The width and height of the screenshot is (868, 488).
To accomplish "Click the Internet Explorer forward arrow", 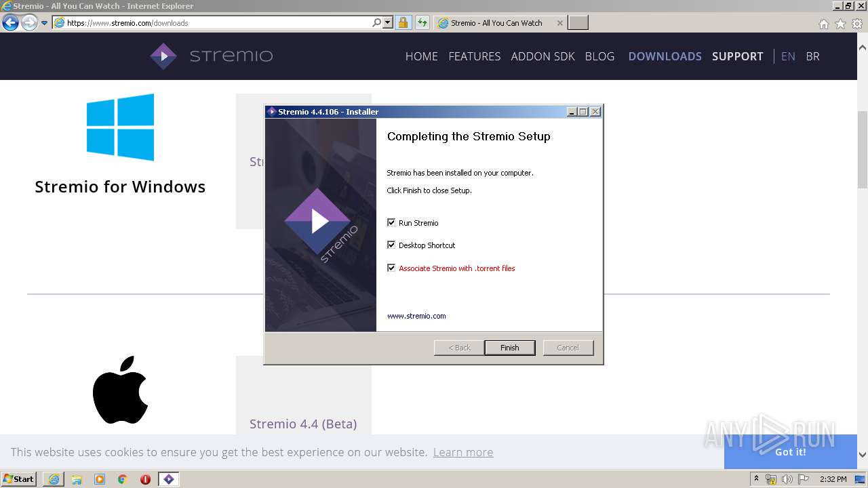I will [x=28, y=23].
